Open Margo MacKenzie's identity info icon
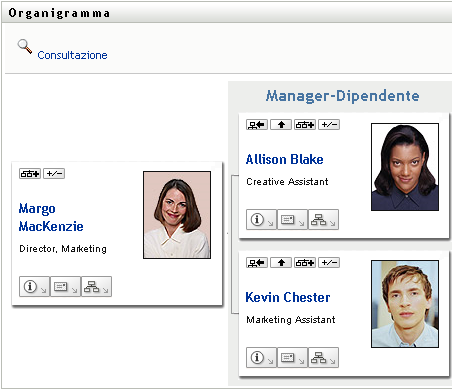Viewport: 452px width, 391px height. tap(34, 286)
